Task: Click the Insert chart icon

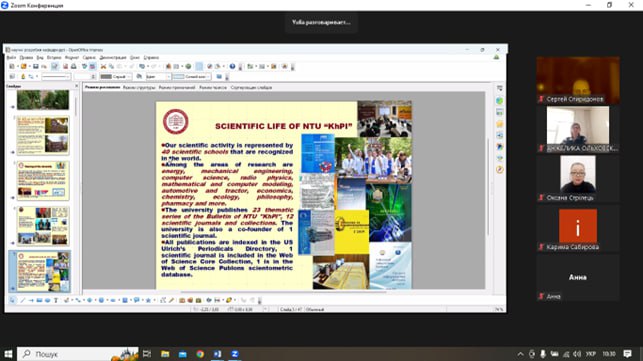Action: [x=168, y=66]
